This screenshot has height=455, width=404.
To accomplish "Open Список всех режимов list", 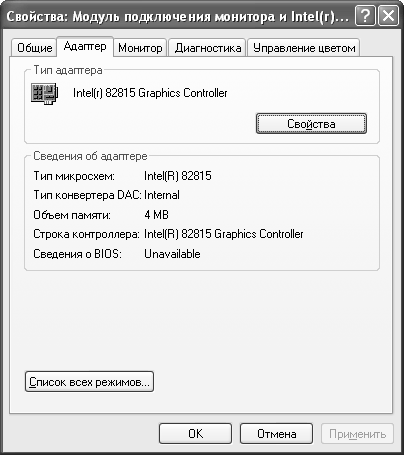I will 89,382.
